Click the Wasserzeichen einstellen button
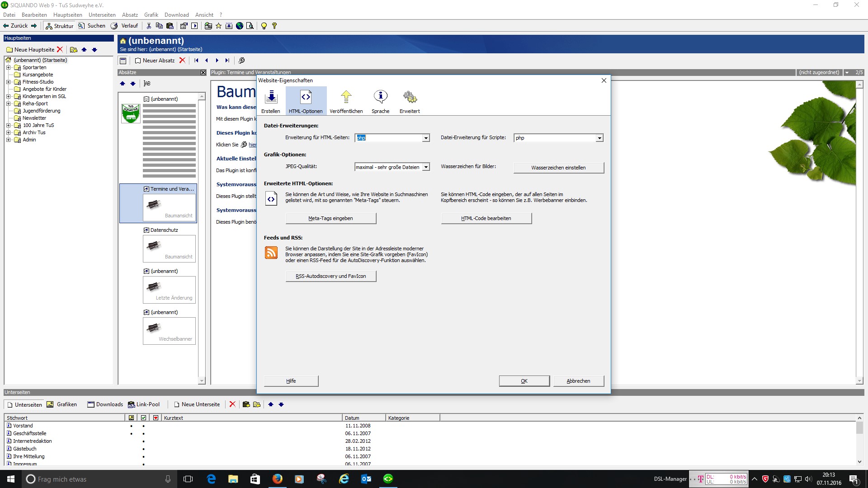Screen dimensions: 868x488 click(558, 168)
